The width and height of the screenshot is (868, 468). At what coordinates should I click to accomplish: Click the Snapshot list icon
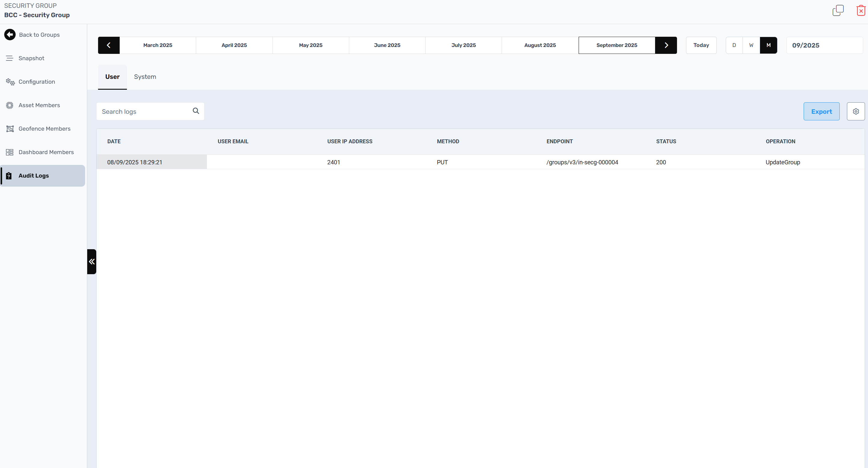click(9, 58)
